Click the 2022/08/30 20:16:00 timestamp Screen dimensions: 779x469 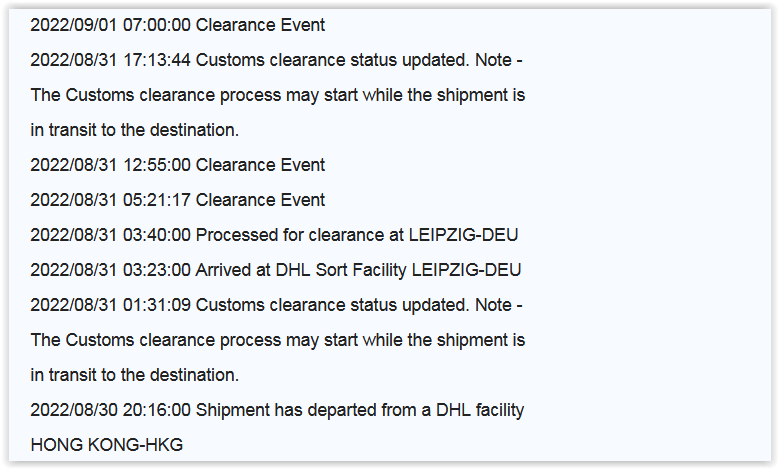[x=110, y=410]
